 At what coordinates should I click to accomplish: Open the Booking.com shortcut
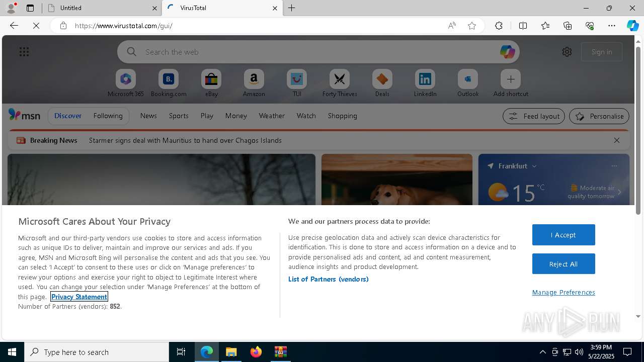(x=169, y=83)
